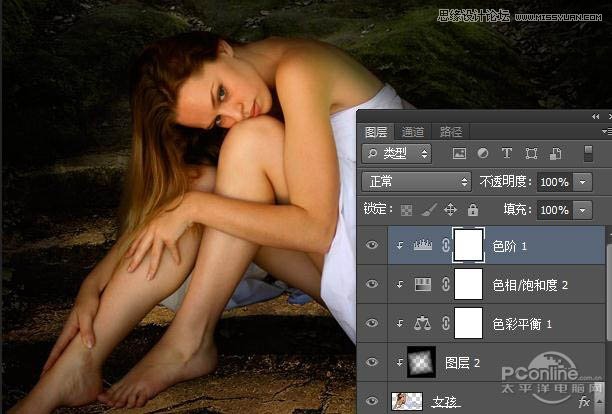612x414 pixels.
Task: Select 色阶 1 layer mask thumbnail
Action: coord(468,245)
